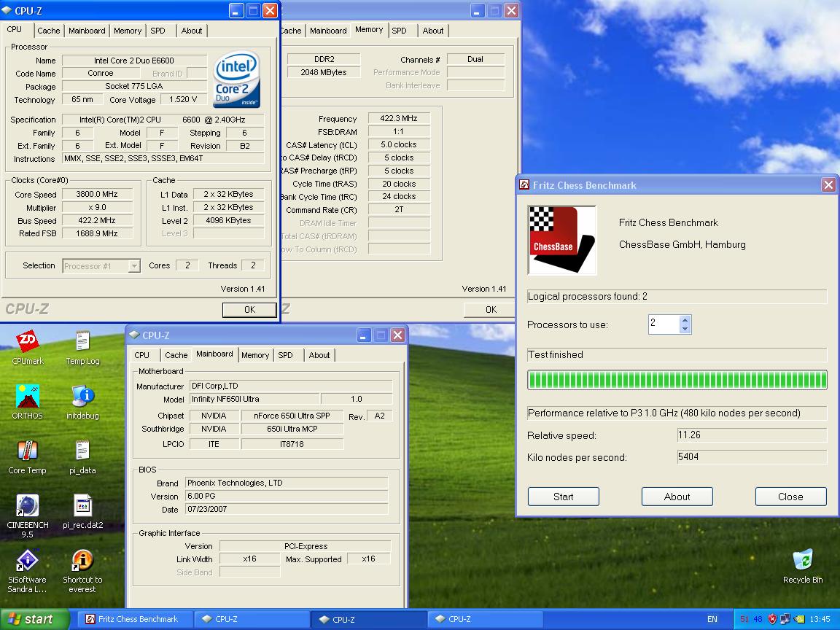
Task: Open Memory tab in top-left CPU-Z window
Action: 128,31
